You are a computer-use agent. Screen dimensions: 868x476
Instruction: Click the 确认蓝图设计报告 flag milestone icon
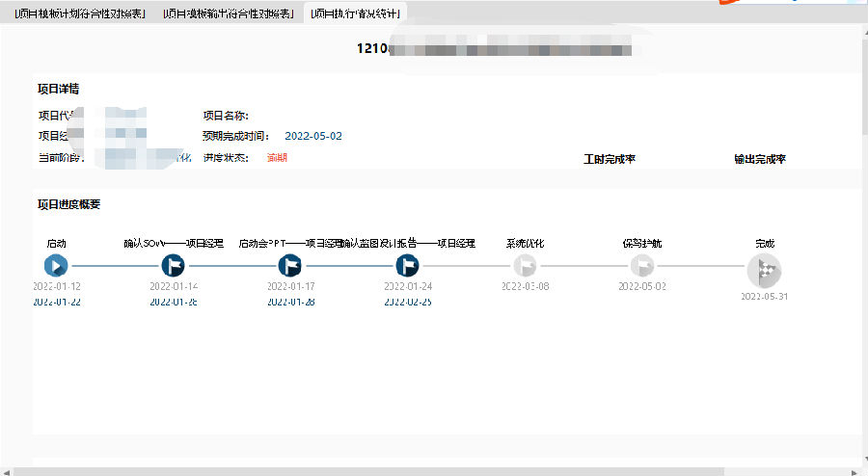[407, 266]
